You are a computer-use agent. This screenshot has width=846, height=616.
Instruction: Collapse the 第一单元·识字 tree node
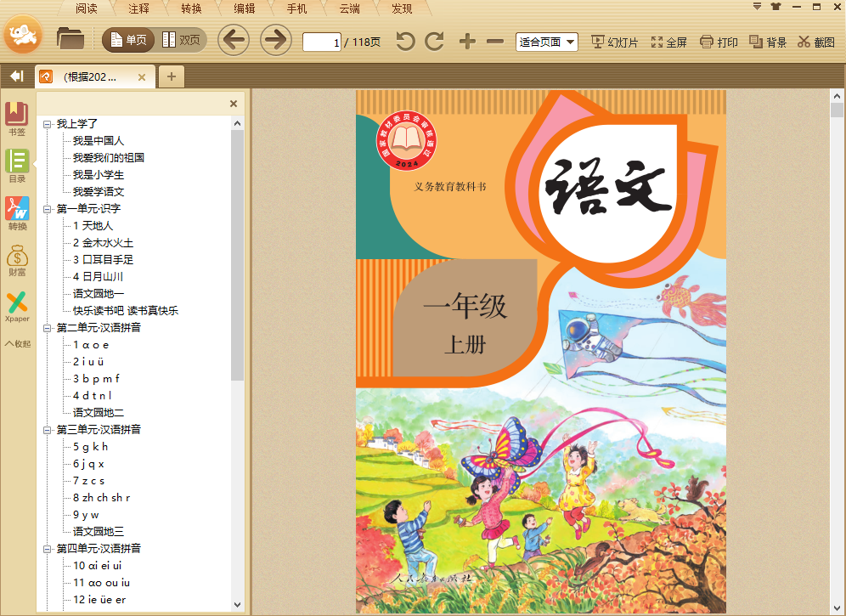point(47,209)
